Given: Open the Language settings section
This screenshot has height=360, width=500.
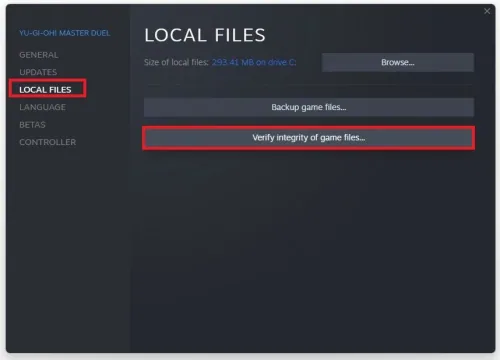Looking at the screenshot, I should pos(42,107).
